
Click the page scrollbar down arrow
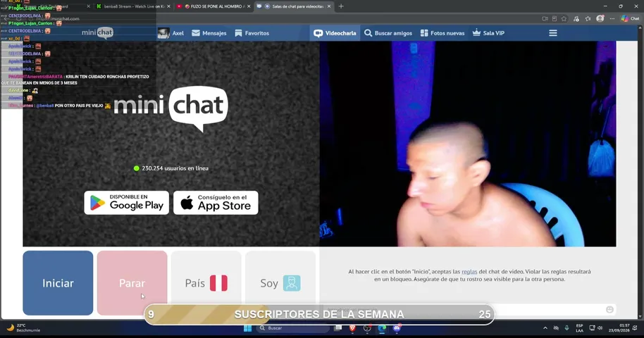[640, 317]
